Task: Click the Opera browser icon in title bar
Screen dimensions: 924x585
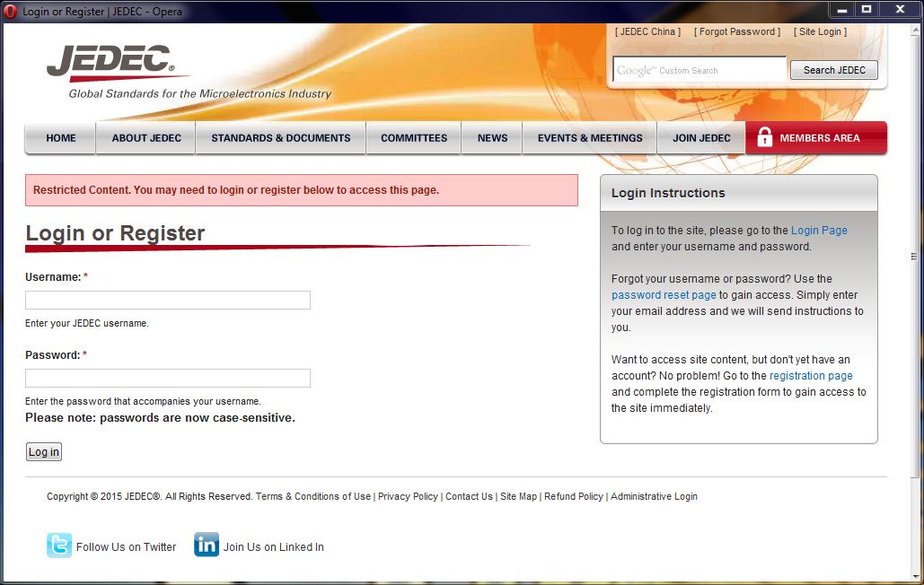Action: coord(10,11)
